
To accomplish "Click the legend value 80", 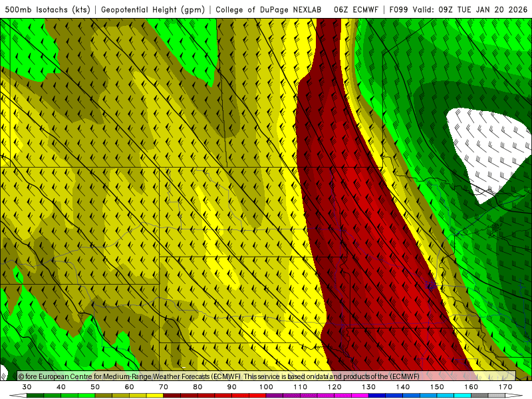I will tap(198, 387).
